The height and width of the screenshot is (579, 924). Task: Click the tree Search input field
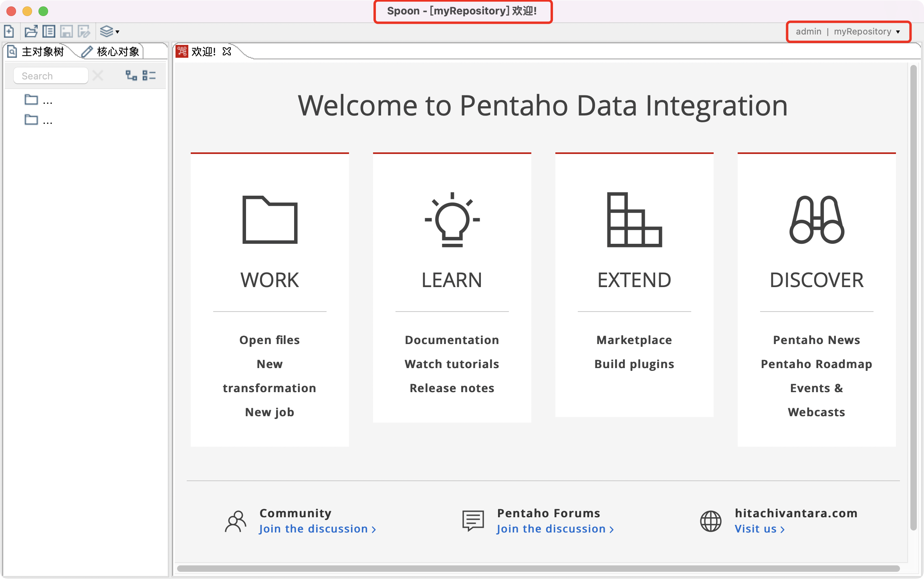point(51,76)
